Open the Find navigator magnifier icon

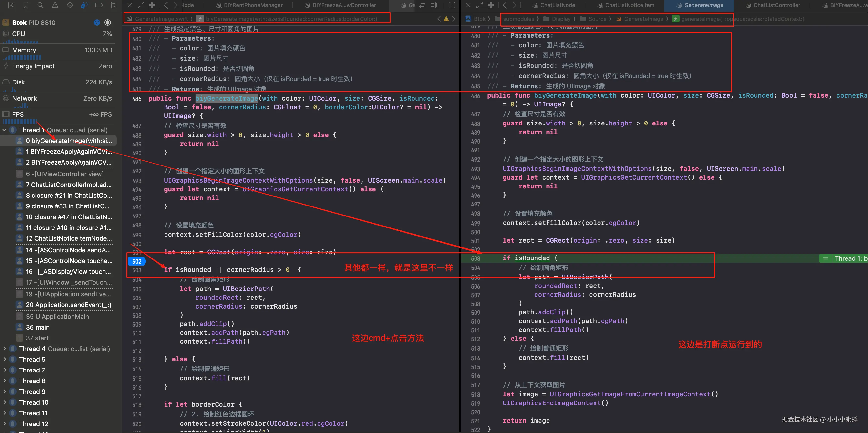click(41, 5)
